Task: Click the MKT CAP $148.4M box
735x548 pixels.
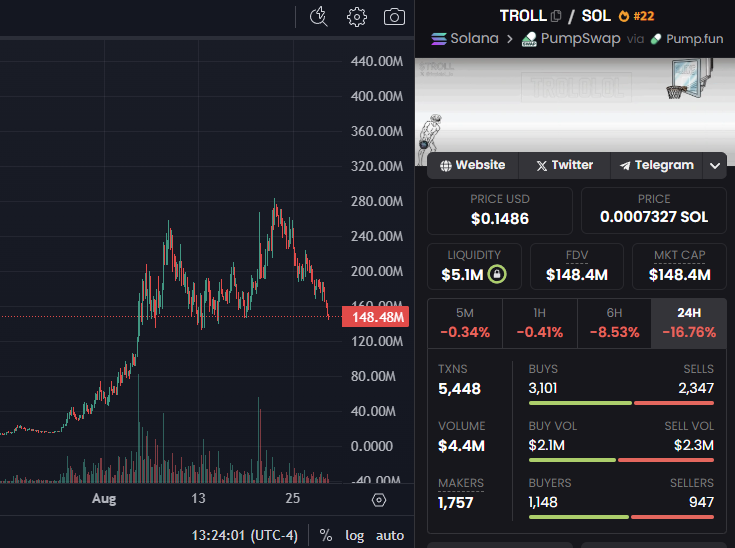Action: click(x=679, y=266)
